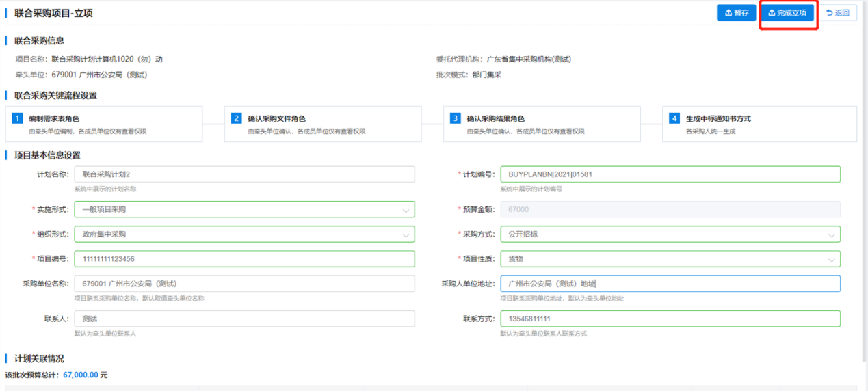Click the 采购单位名称 input field
The width and height of the screenshot is (868, 391).
pos(244,284)
